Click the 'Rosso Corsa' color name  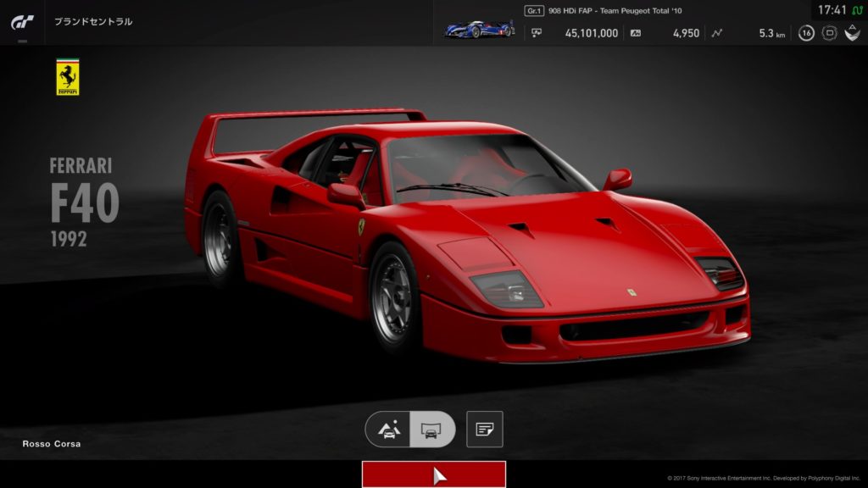52,444
